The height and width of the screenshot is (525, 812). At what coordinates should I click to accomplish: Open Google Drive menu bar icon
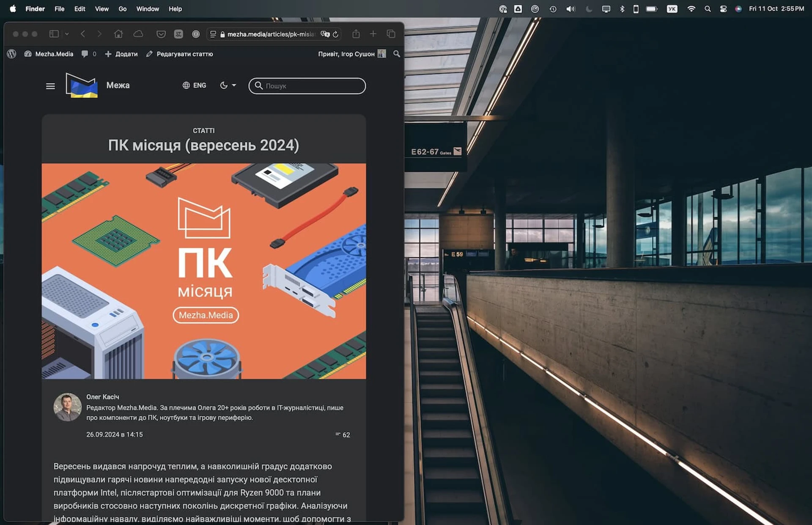pyautogui.click(x=518, y=8)
